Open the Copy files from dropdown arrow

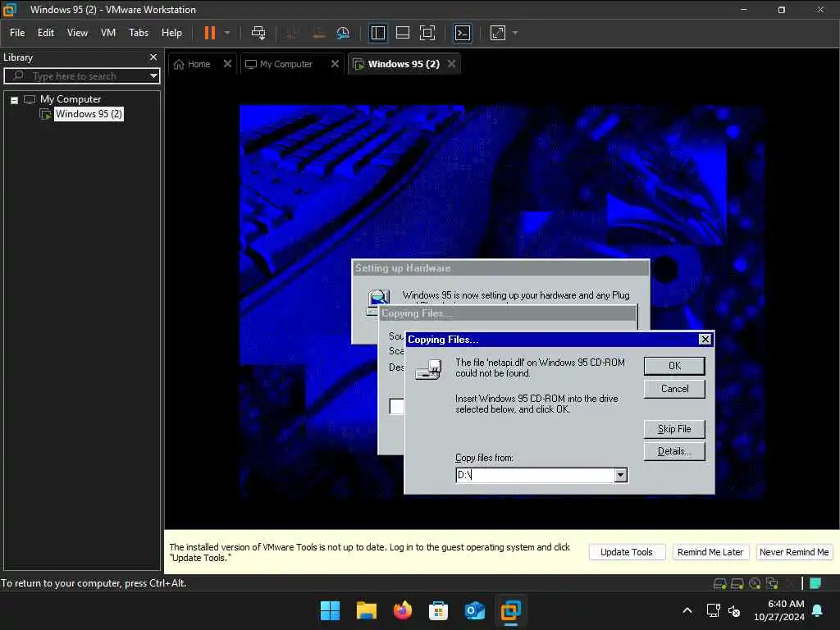[x=620, y=475]
